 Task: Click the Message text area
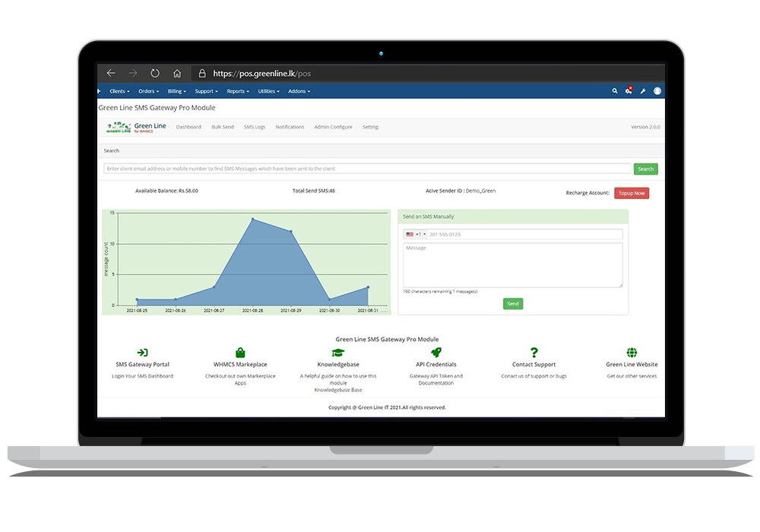click(513, 265)
